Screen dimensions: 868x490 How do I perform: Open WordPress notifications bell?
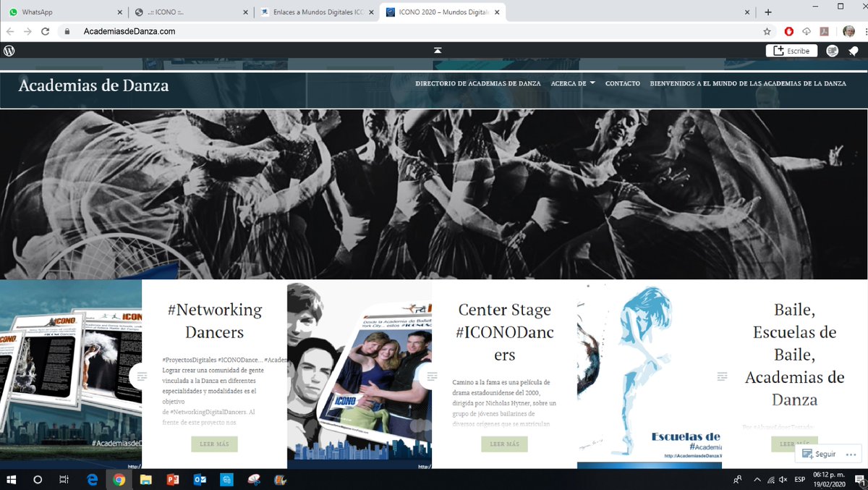[x=854, y=51]
